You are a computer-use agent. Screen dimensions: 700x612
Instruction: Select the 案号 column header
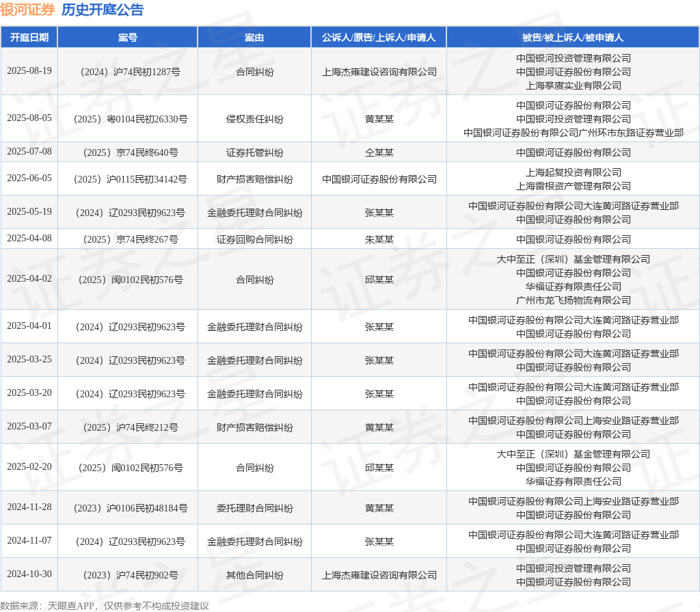click(x=128, y=38)
